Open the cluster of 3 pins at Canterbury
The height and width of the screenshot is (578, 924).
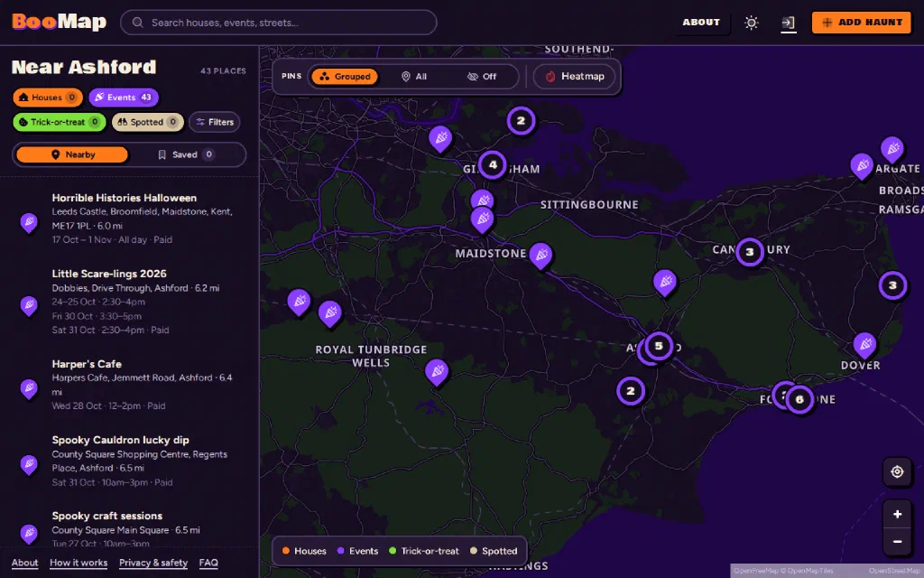[750, 252]
